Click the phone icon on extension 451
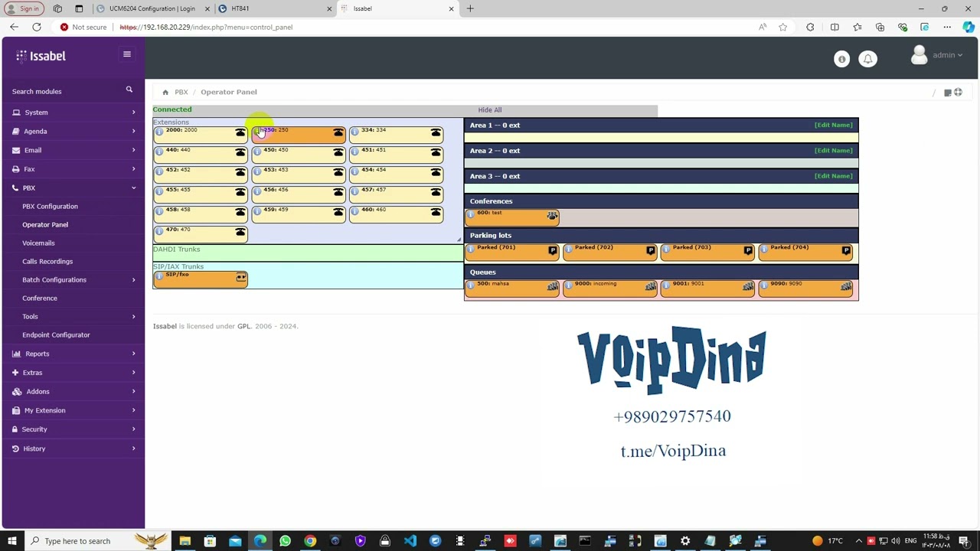The image size is (980, 551). pos(436,153)
